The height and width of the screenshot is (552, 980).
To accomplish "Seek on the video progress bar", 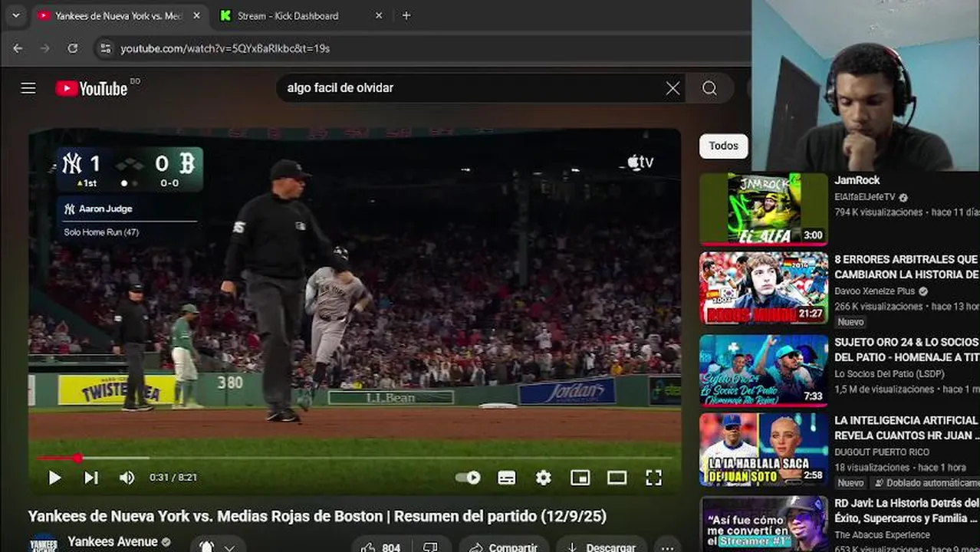I will pyautogui.click(x=355, y=458).
